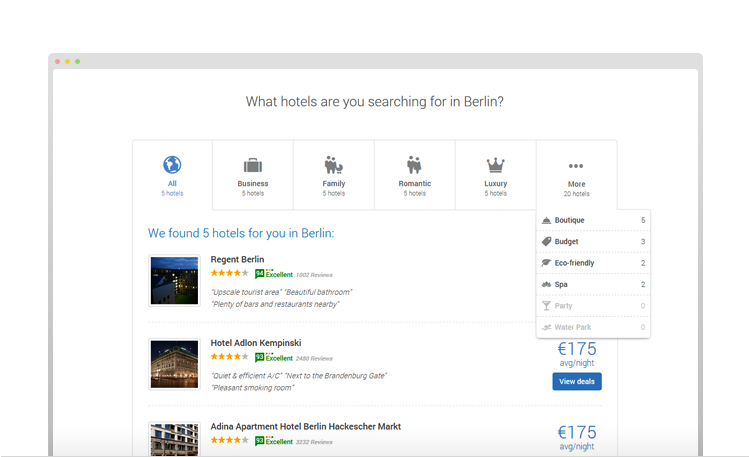Image resolution: width=750 pixels, height=457 pixels.
Task: Open Regent Berlin 1002 Reviews link
Action: [x=314, y=275]
